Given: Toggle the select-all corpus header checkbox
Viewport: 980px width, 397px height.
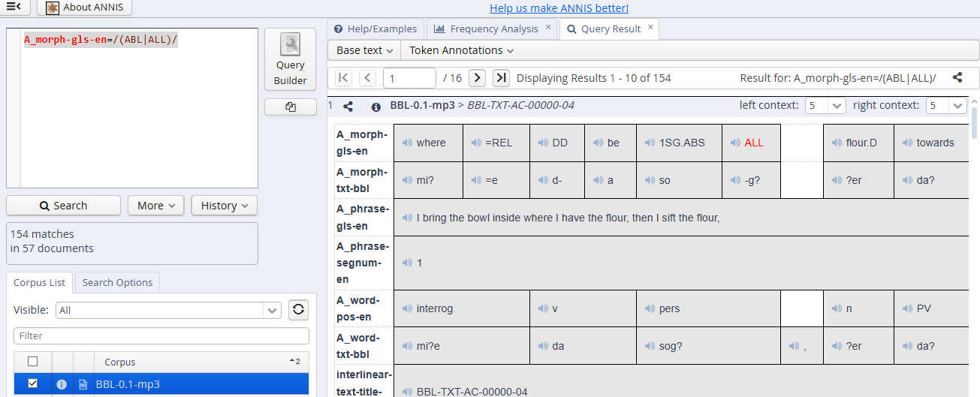Looking at the screenshot, I should click(32, 362).
